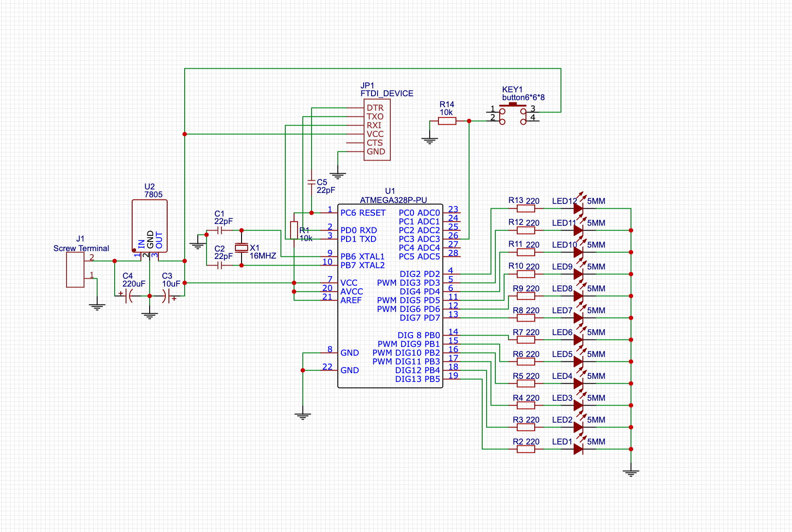Image resolution: width=792 pixels, height=532 pixels.
Task: Select the C3 10uF capacitor symbol
Action: [x=167, y=296]
